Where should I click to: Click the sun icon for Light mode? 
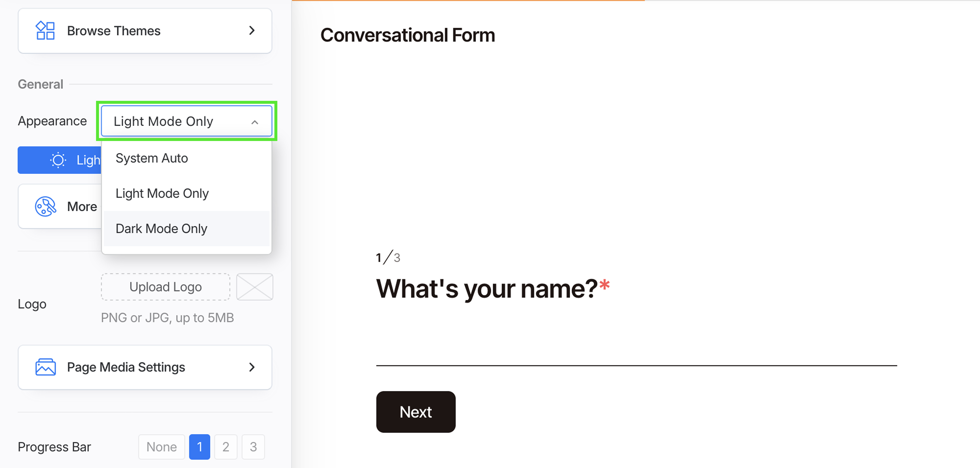tap(58, 160)
